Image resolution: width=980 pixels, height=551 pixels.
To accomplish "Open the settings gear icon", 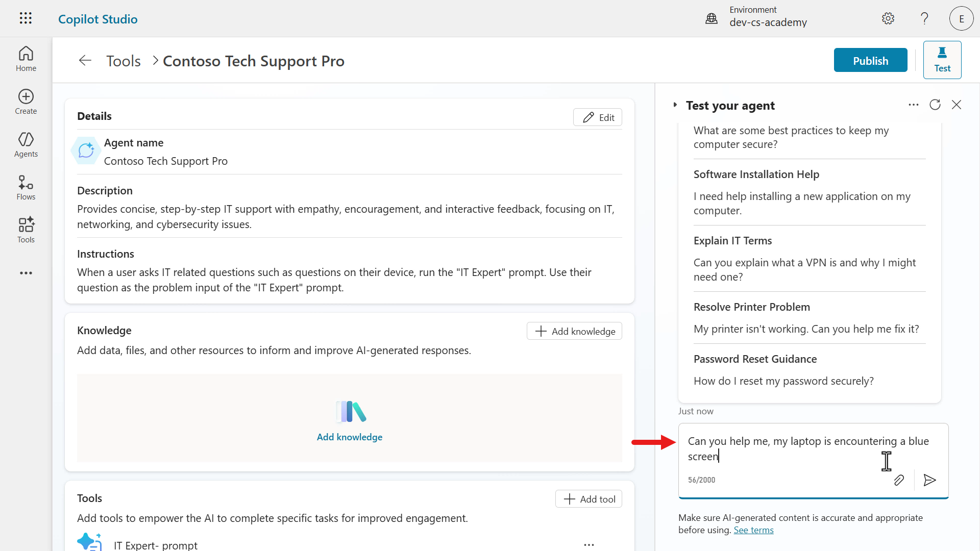I will tap(888, 18).
